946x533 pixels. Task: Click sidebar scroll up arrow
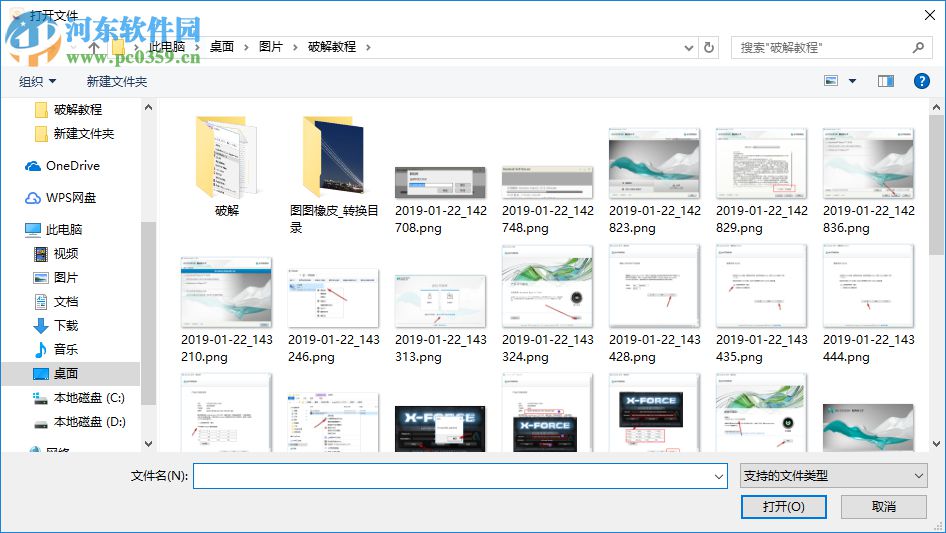(148, 107)
